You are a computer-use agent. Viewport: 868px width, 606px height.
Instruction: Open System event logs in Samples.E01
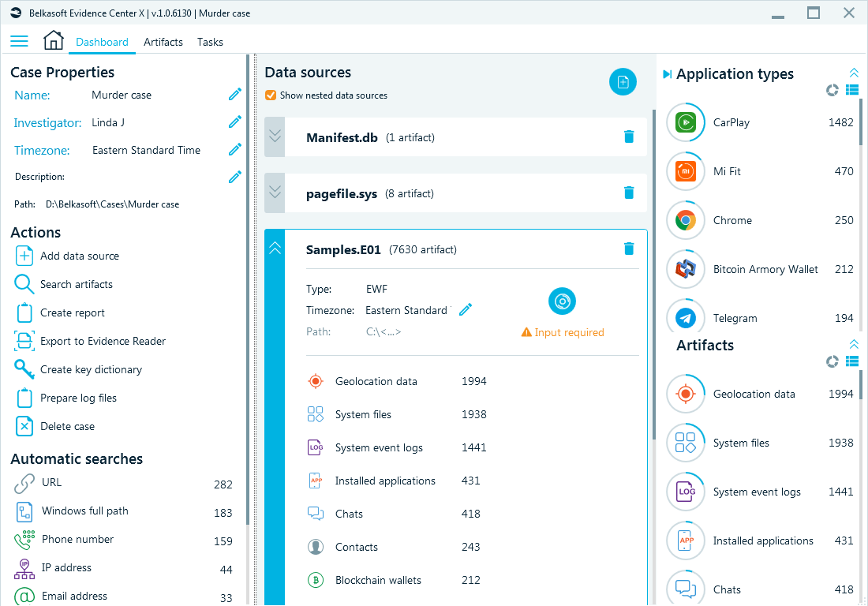coord(397,447)
